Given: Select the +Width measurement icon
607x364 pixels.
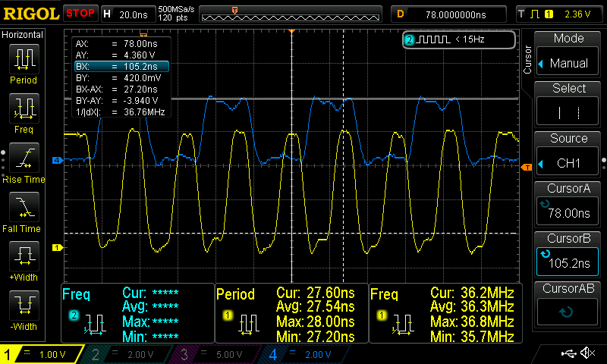Looking at the screenshot, I should tap(24, 259).
